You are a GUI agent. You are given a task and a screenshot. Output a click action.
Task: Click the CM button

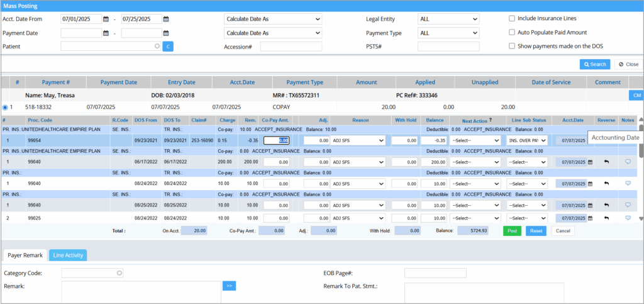click(x=636, y=95)
